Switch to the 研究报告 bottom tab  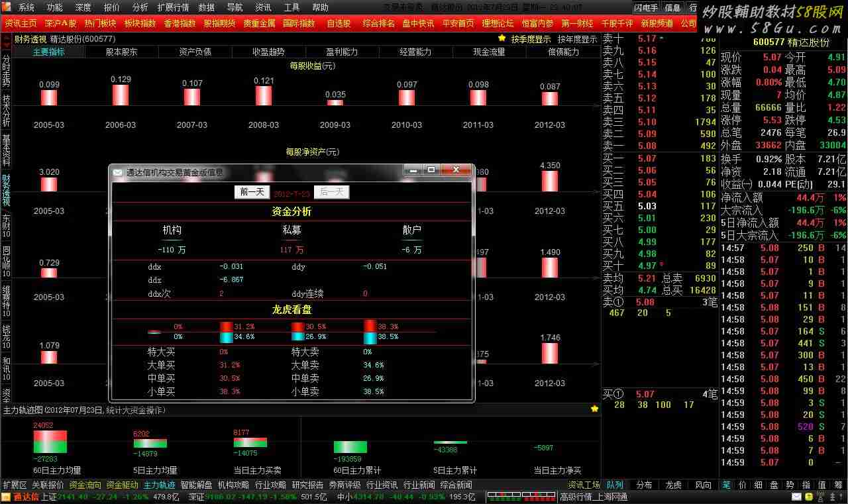click(x=308, y=485)
